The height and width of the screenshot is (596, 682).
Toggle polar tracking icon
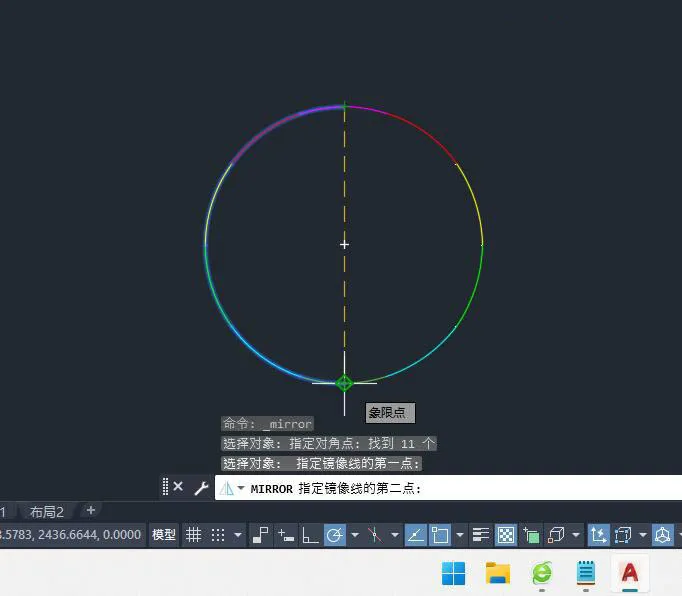point(335,535)
